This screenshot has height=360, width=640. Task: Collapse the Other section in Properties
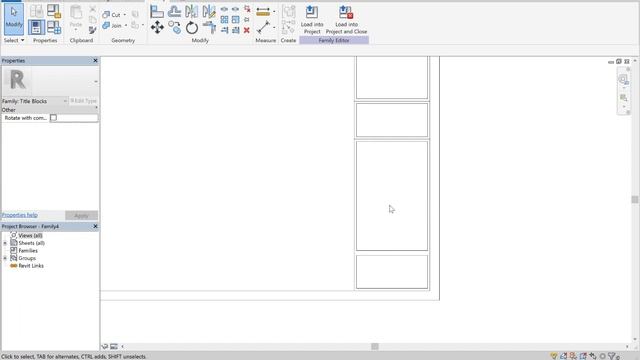[96, 108]
